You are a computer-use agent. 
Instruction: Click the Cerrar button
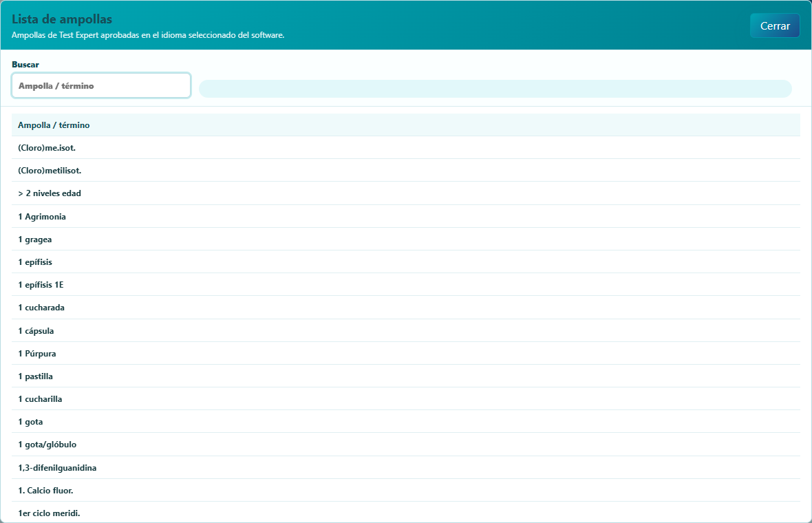tap(775, 26)
